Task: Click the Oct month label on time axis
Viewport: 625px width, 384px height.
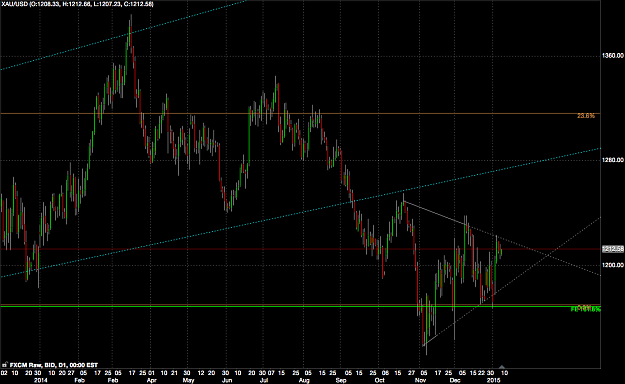Action: pyautogui.click(x=379, y=380)
